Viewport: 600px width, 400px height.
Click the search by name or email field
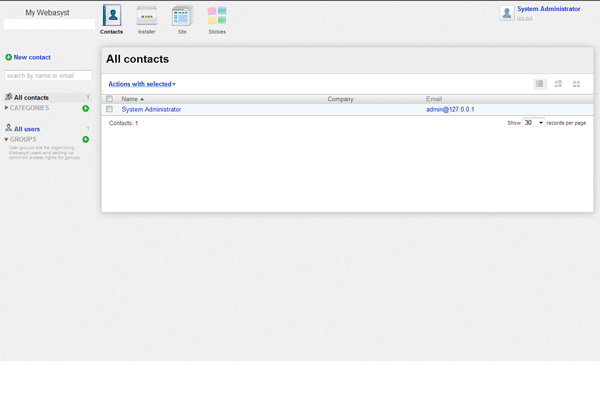(48, 76)
